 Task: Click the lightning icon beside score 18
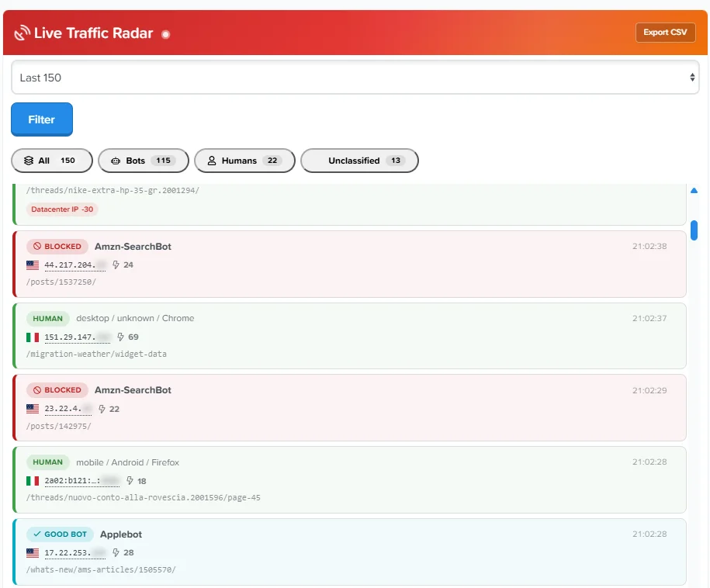click(130, 481)
